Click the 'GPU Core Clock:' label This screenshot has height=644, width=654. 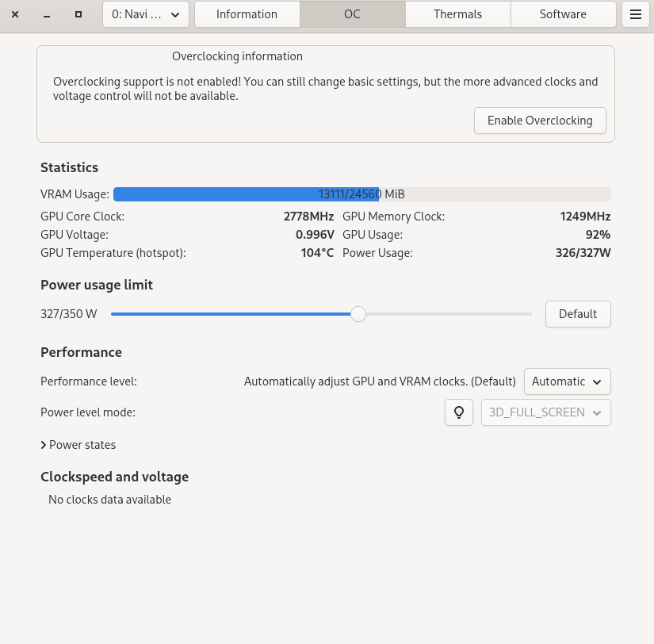[x=82, y=217]
